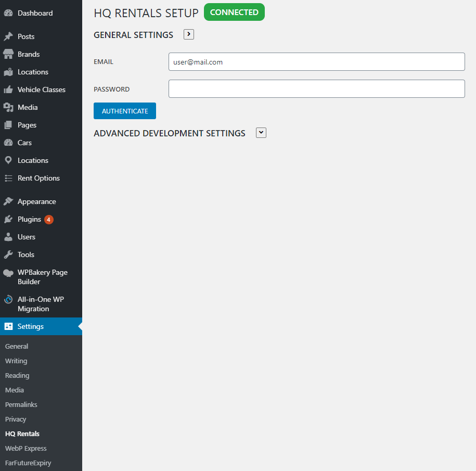476x471 pixels.
Task: Click the Users person icon
Action: (8, 237)
